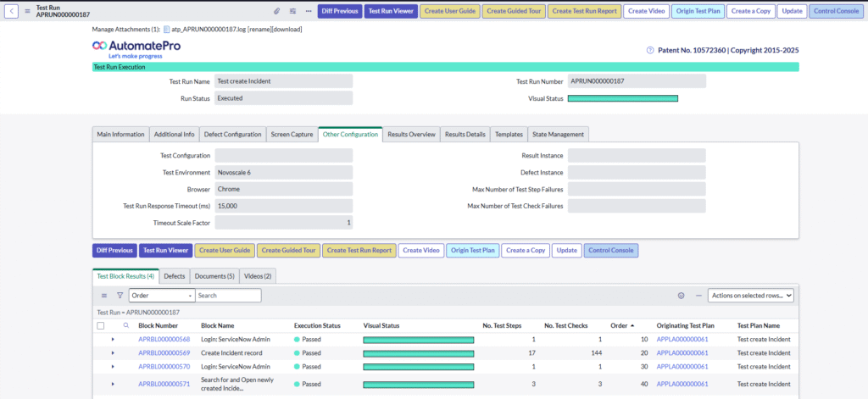Click Create Video in the top header
The height and width of the screenshot is (399, 868).
tap(647, 11)
